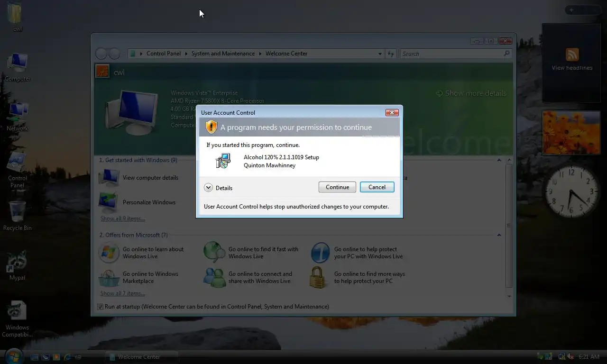Click Show more details link
The width and height of the screenshot is (607, 364).
point(471,93)
